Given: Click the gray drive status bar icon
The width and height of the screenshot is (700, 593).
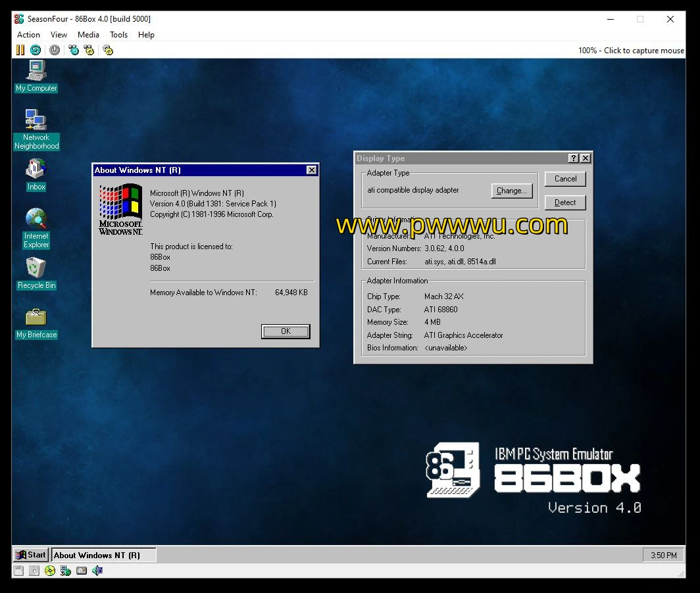Looking at the screenshot, I should point(82,570).
